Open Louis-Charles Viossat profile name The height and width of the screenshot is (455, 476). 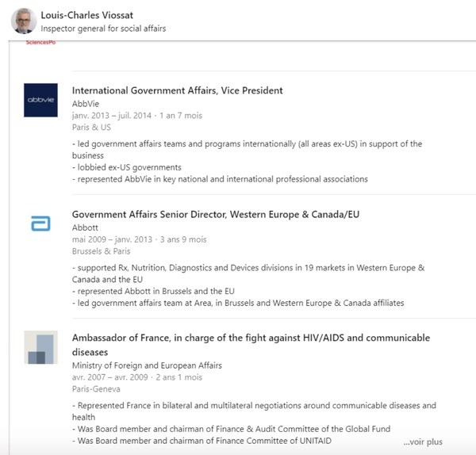tap(86, 15)
